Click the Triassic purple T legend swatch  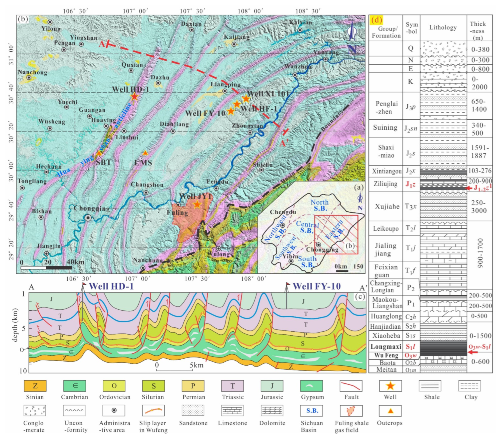232,386
